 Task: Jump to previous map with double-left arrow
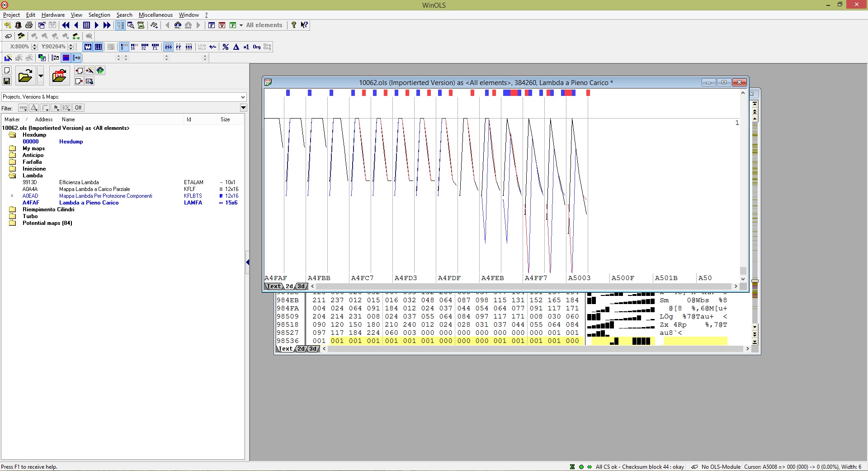66,25
